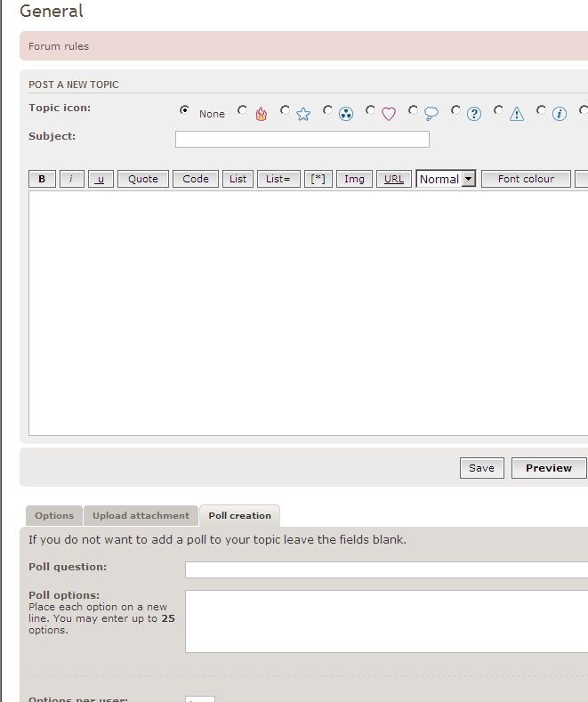The image size is (588, 702).
Task: Click the red heart topic icon
Action: 389,114
